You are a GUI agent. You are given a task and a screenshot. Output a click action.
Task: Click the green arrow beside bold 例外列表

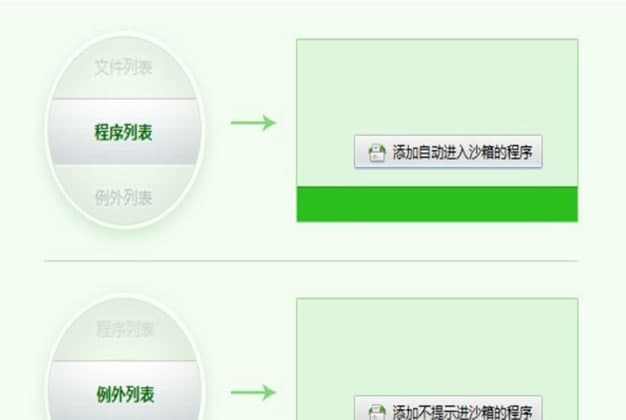click(x=254, y=392)
